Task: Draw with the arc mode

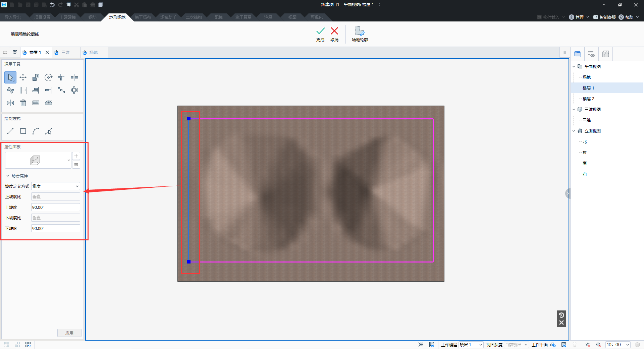Action: [36, 131]
